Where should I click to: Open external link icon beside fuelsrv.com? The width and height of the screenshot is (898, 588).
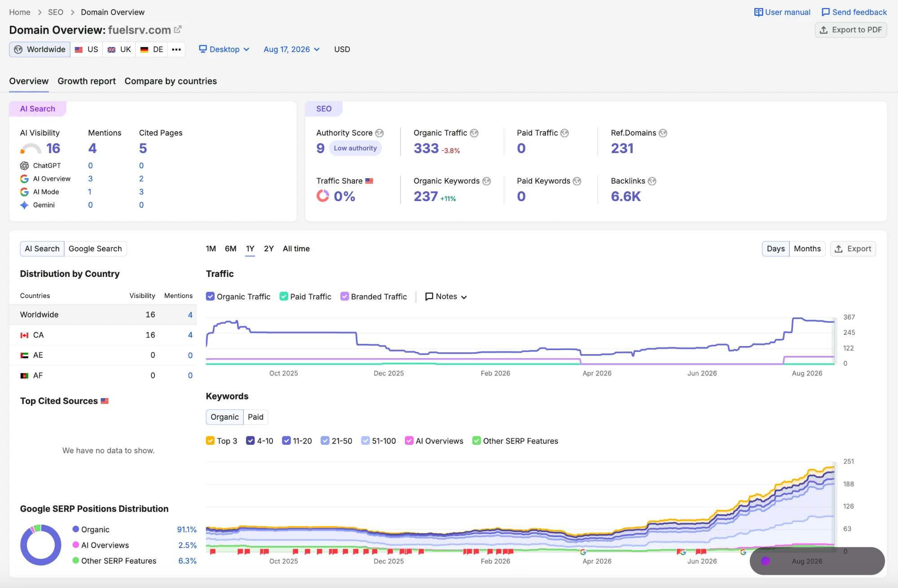[x=178, y=29]
